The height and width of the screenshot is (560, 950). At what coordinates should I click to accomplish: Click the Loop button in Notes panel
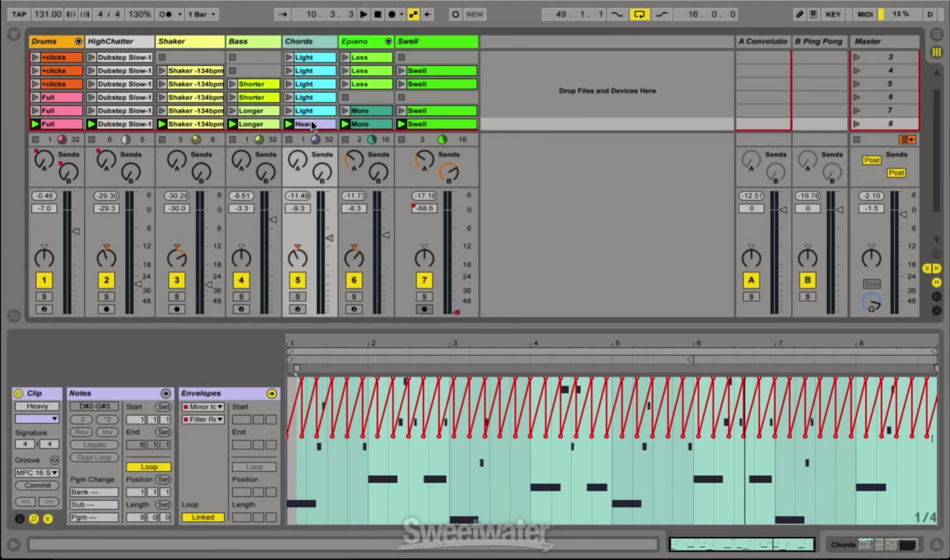coord(149,467)
